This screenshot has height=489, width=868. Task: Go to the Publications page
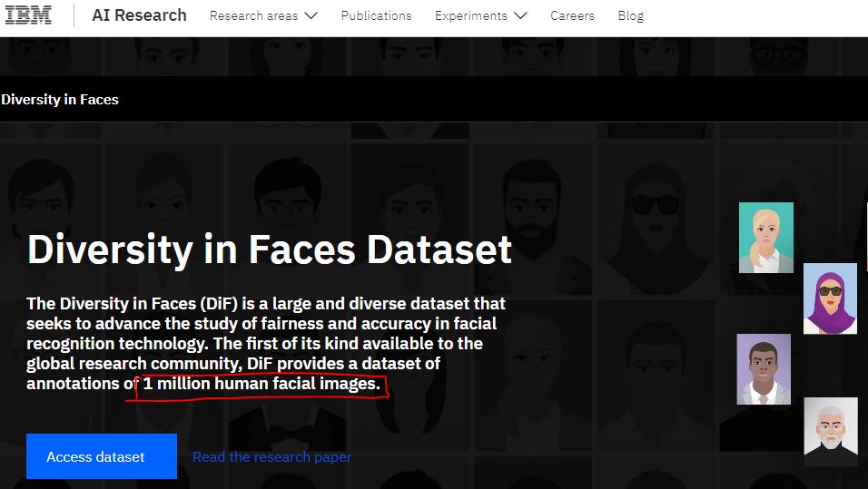coord(377,16)
